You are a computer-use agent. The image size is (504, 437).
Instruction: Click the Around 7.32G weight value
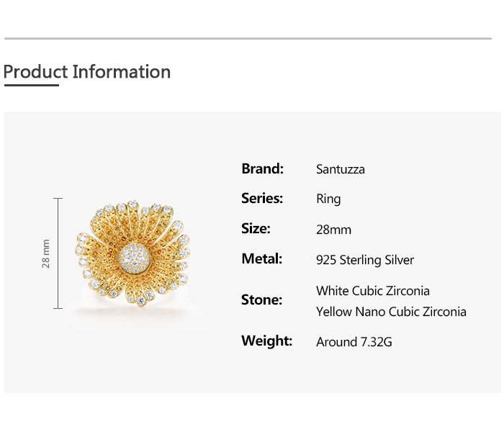[354, 342]
